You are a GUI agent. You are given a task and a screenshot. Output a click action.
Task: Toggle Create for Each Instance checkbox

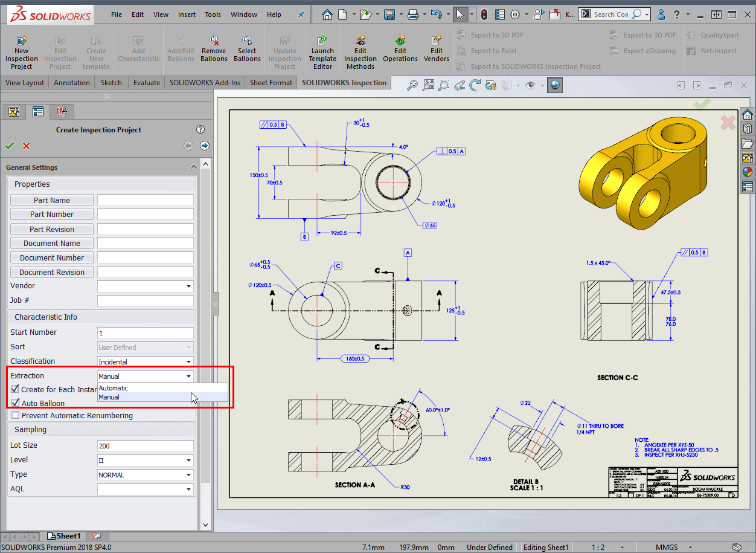16,389
